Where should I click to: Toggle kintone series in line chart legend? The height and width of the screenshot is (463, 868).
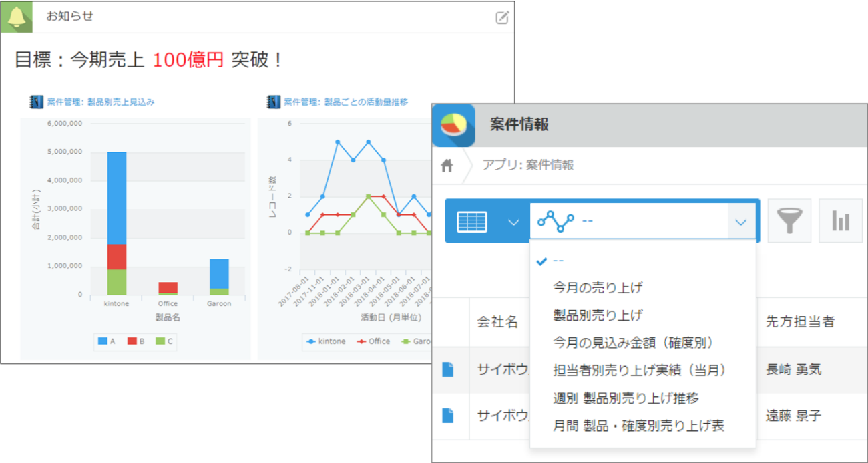coord(327,341)
